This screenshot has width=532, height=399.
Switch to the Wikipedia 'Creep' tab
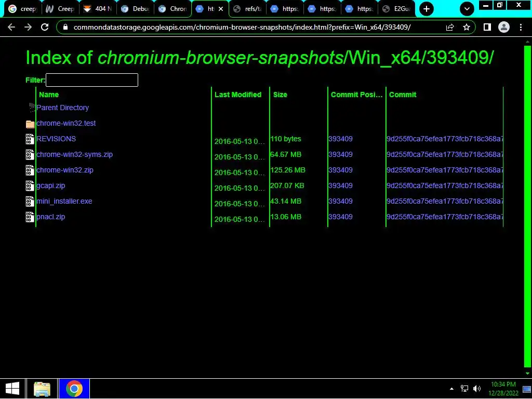pos(60,9)
